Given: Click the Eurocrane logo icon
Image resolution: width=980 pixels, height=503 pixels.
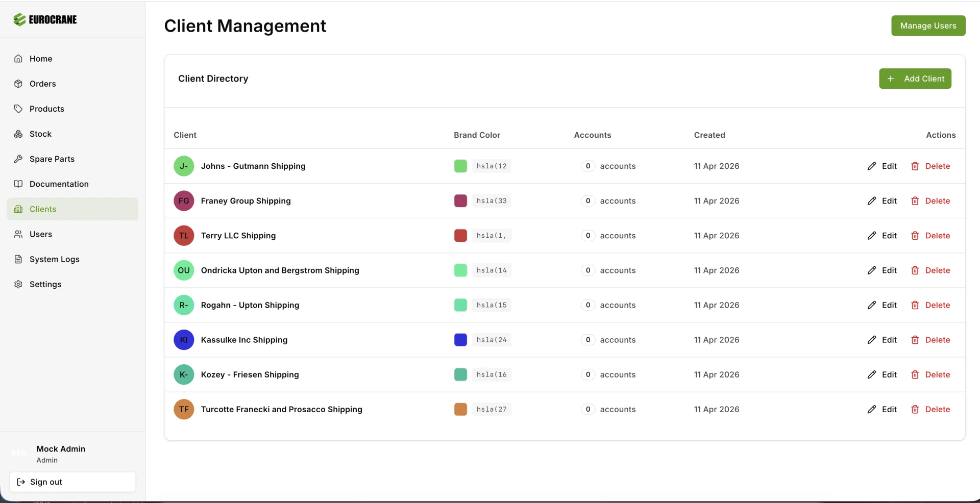Looking at the screenshot, I should click(19, 20).
